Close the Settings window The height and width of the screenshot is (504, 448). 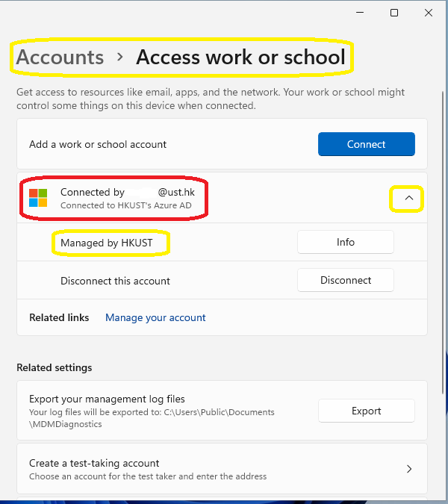pos(429,13)
